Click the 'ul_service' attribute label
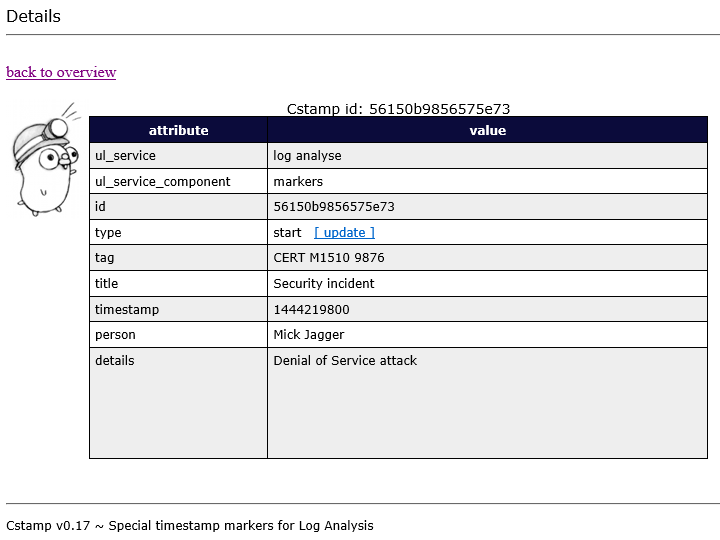Image resolution: width=720 pixels, height=540 pixels. pos(125,156)
